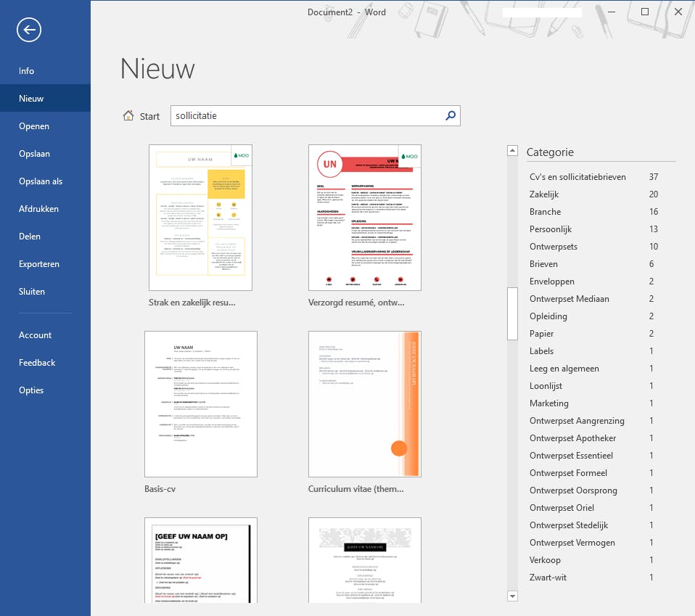Click the category list scrollbar thumb
This screenshot has height=616, width=695.
tap(512, 313)
